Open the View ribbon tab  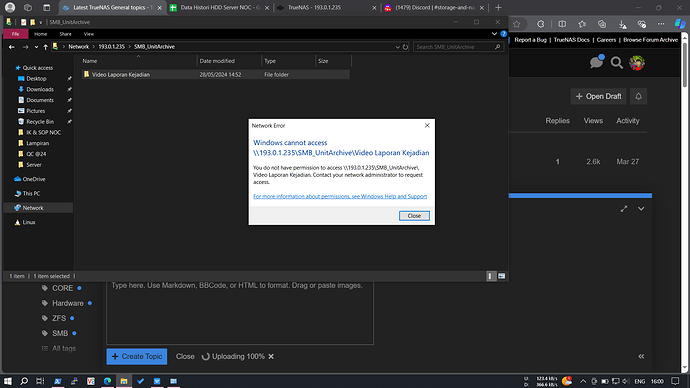pos(88,34)
